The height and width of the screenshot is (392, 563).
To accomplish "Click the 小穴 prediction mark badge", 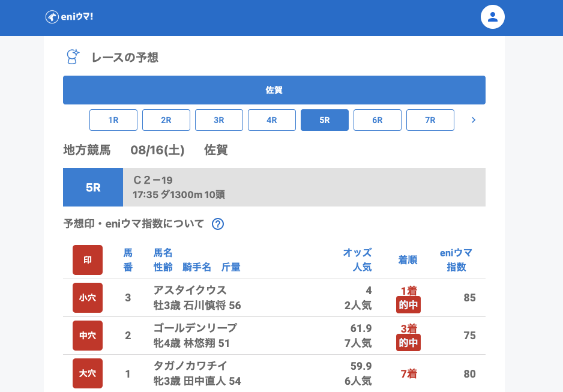I will [x=88, y=298].
